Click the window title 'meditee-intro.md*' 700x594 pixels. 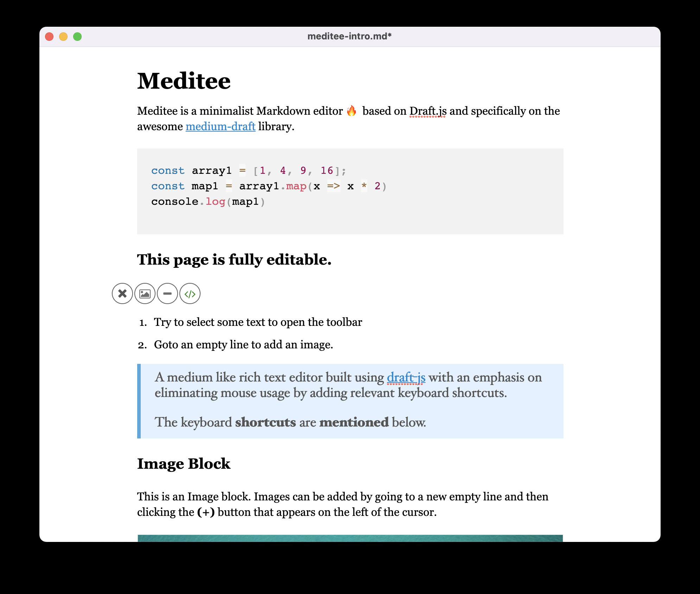point(349,36)
